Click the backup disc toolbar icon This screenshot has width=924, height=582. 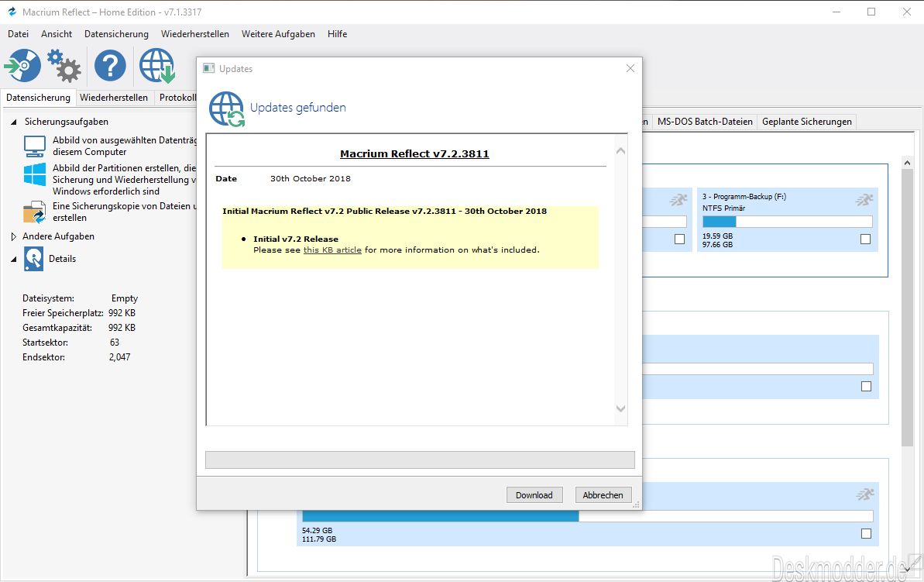click(x=23, y=65)
